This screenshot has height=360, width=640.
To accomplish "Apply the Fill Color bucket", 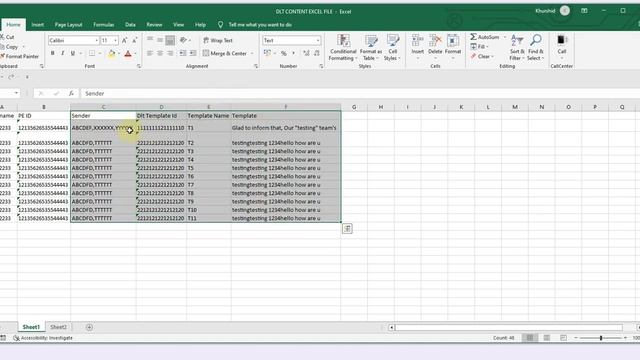I will 111,53.
